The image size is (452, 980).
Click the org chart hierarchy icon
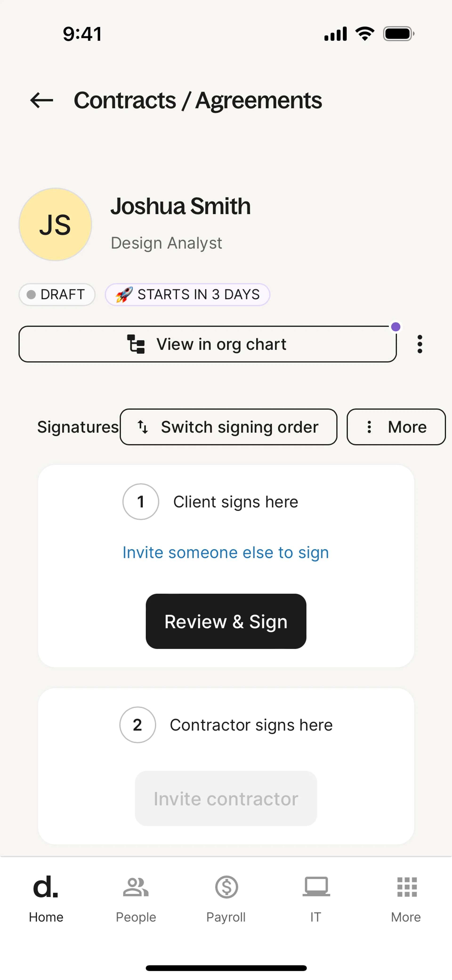tap(136, 344)
